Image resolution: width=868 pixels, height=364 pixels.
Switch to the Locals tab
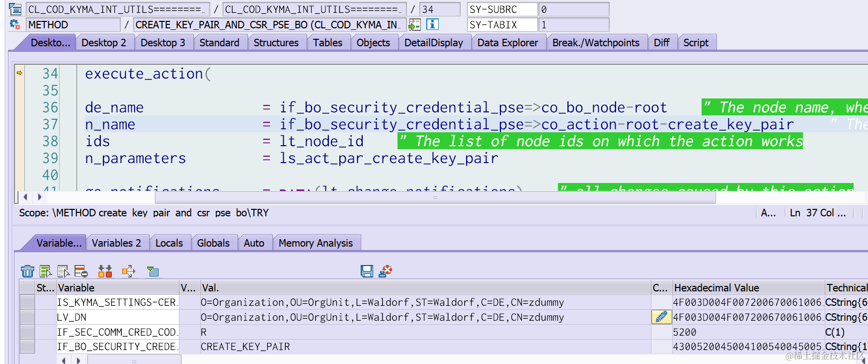click(x=169, y=243)
